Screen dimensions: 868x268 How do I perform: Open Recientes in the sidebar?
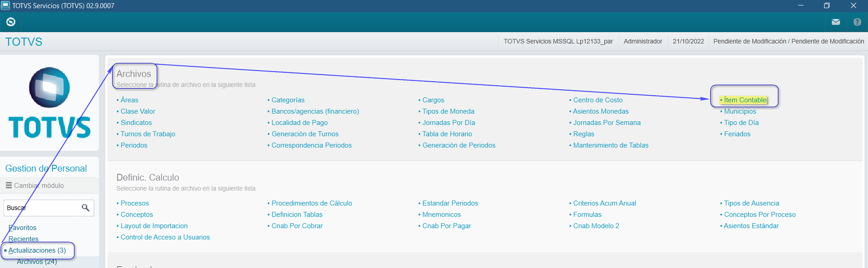click(x=24, y=239)
